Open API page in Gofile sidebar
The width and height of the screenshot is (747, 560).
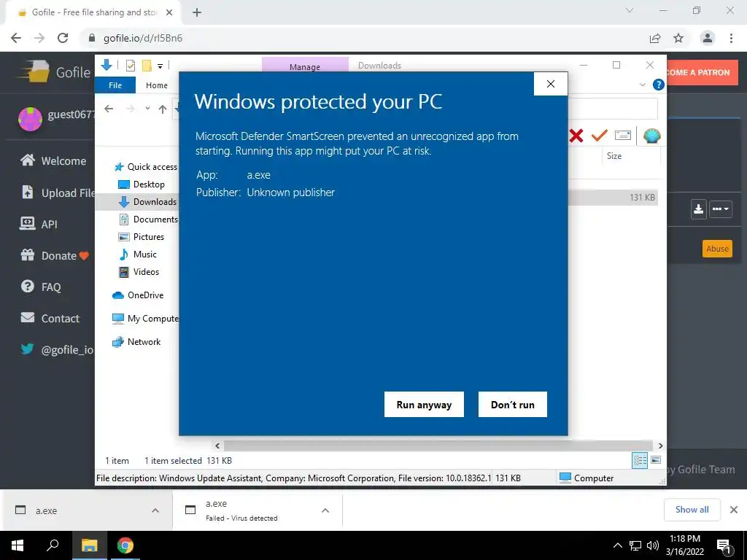pyautogui.click(x=39, y=224)
